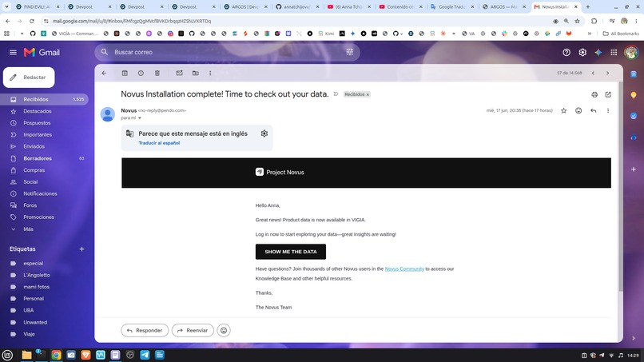Archive this email
Image resolution: width=644 pixels, height=362 pixels.
(125, 74)
